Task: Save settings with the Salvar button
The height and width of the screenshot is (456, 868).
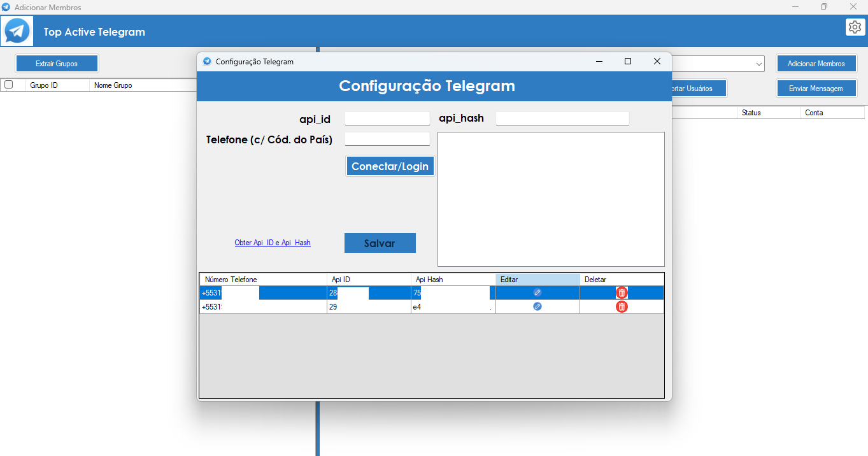Action: pyautogui.click(x=380, y=243)
